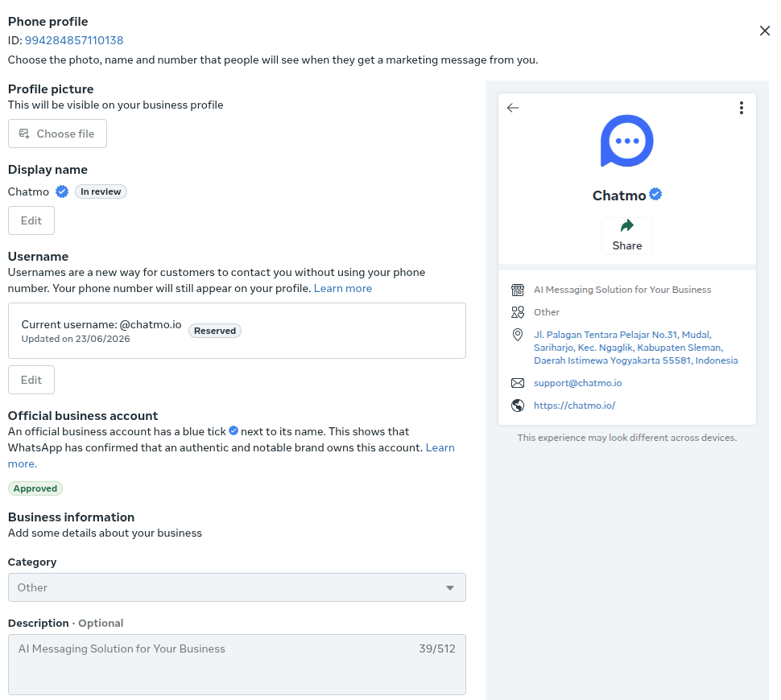The width and height of the screenshot is (781, 700).
Task: Click the globe icon beside website URL
Action: (x=518, y=406)
